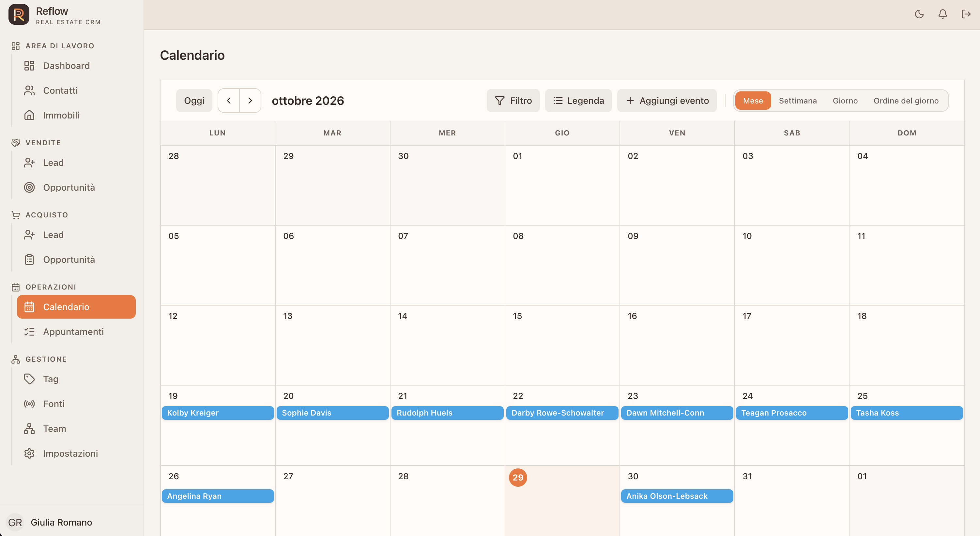Image resolution: width=980 pixels, height=536 pixels.
Task: Open Darby Rowe-Schowalter event
Action: pyautogui.click(x=562, y=413)
